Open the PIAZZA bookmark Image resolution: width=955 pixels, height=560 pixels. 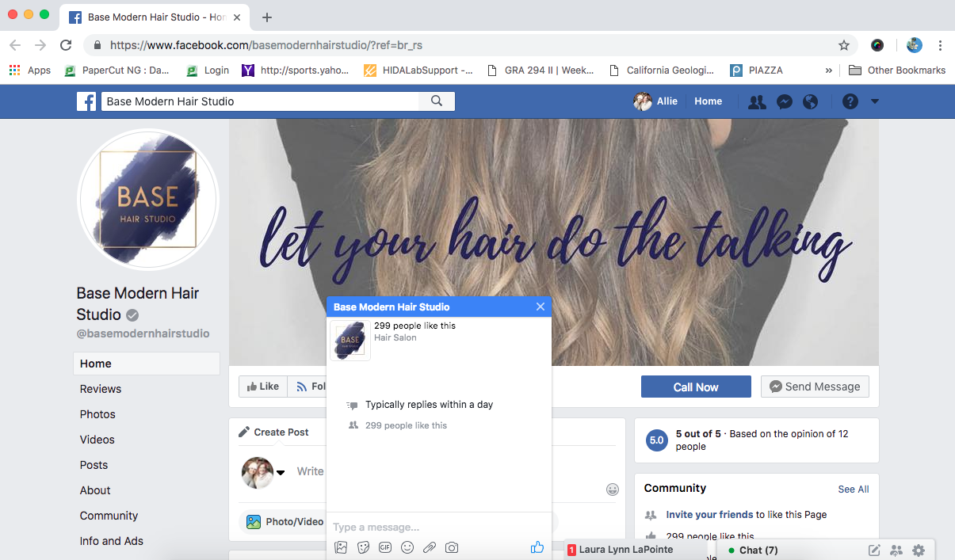[x=756, y=70]
